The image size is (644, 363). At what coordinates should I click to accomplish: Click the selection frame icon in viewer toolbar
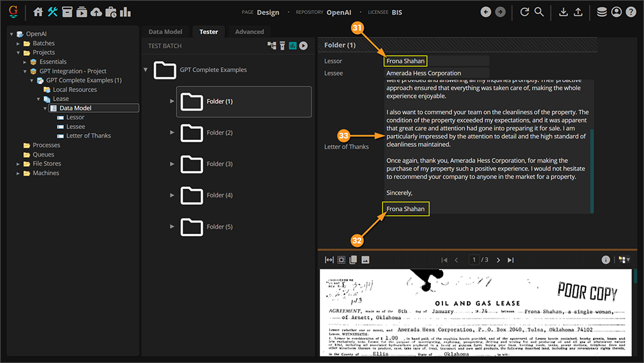(341, 260)
